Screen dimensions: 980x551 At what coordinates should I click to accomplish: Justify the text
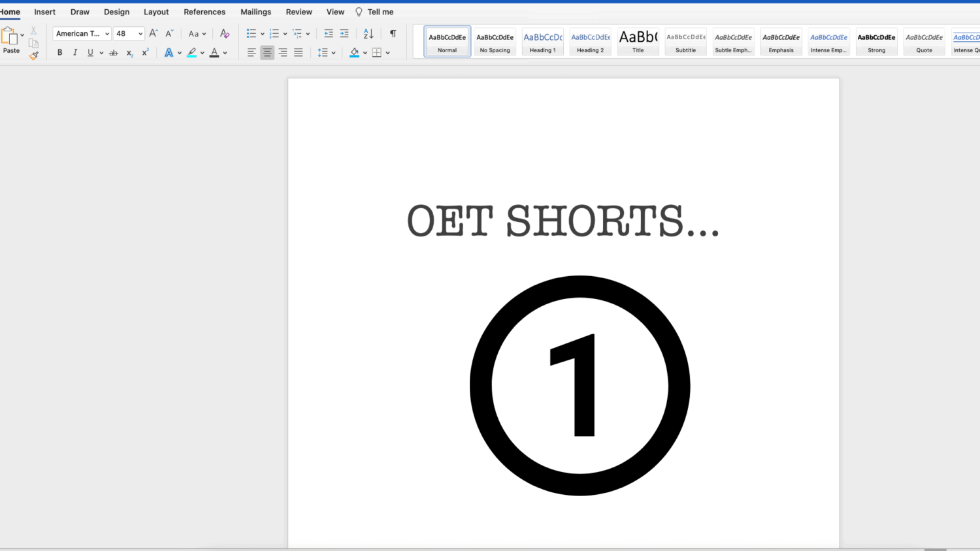coord(299,53)
